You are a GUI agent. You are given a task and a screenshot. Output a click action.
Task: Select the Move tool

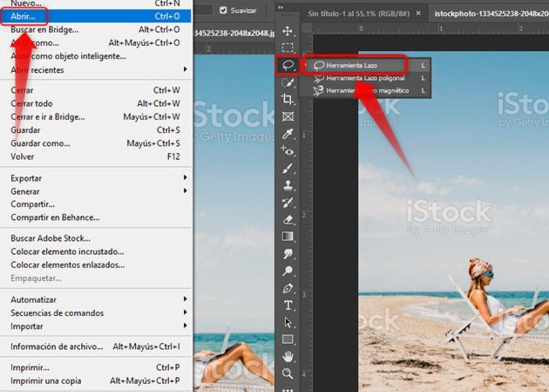click(x=287, y=31)
